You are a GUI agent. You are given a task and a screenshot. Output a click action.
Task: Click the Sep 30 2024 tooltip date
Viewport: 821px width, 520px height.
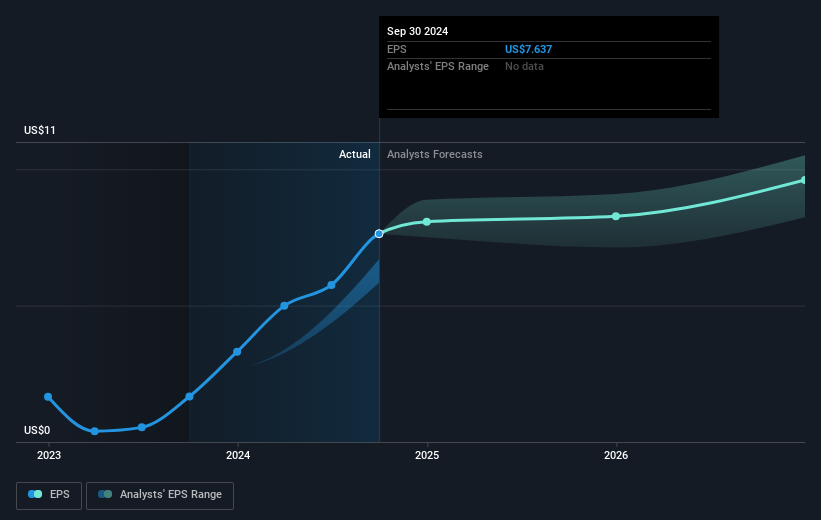[x=417, y=31]
